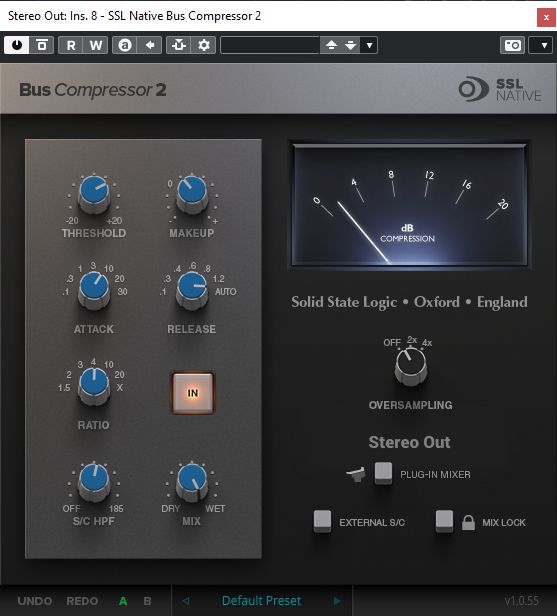Screen dimensions: 557x616
Task: Click the MIX LOCK padlock icon
Action: (468, 522)
